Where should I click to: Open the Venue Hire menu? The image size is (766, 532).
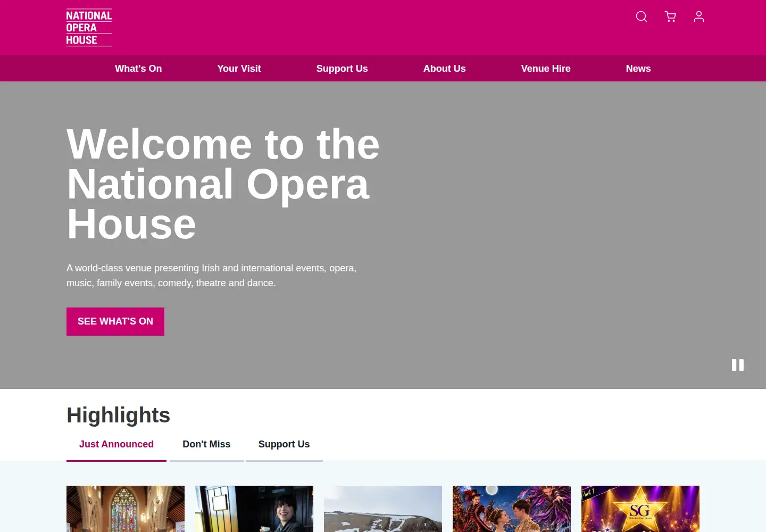(x=546, y=69)
